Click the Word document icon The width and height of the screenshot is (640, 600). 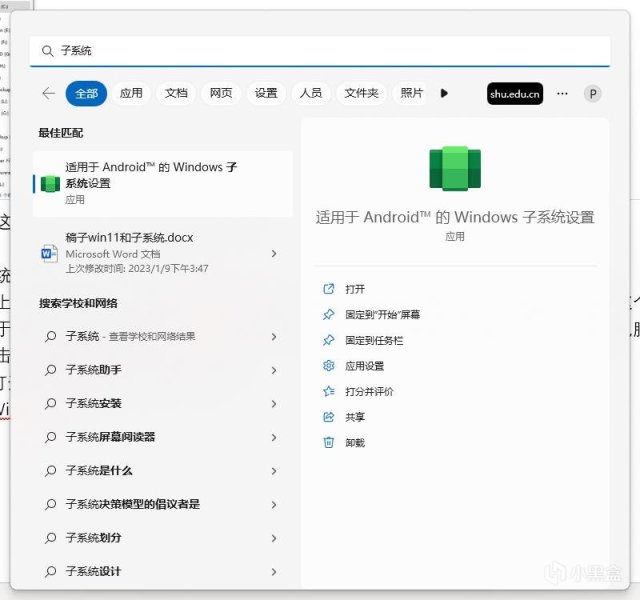tap(49, 253)
